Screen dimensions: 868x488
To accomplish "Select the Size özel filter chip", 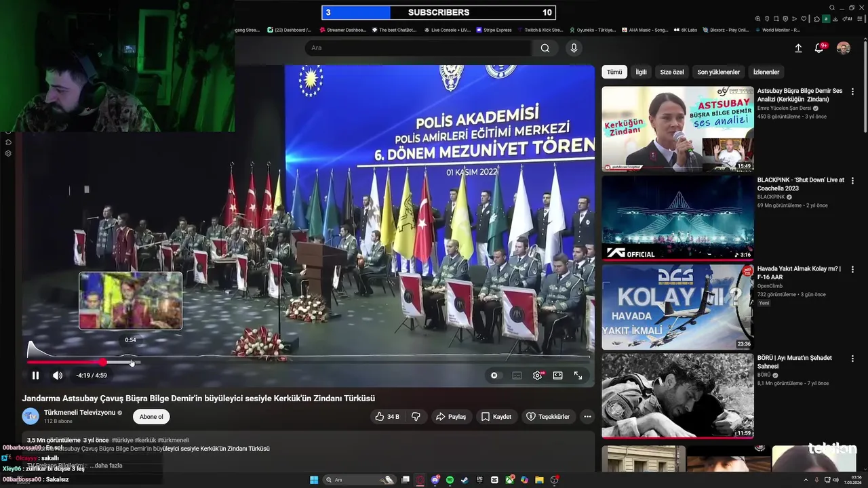I will pyautogui.click(x=672, y=72).
